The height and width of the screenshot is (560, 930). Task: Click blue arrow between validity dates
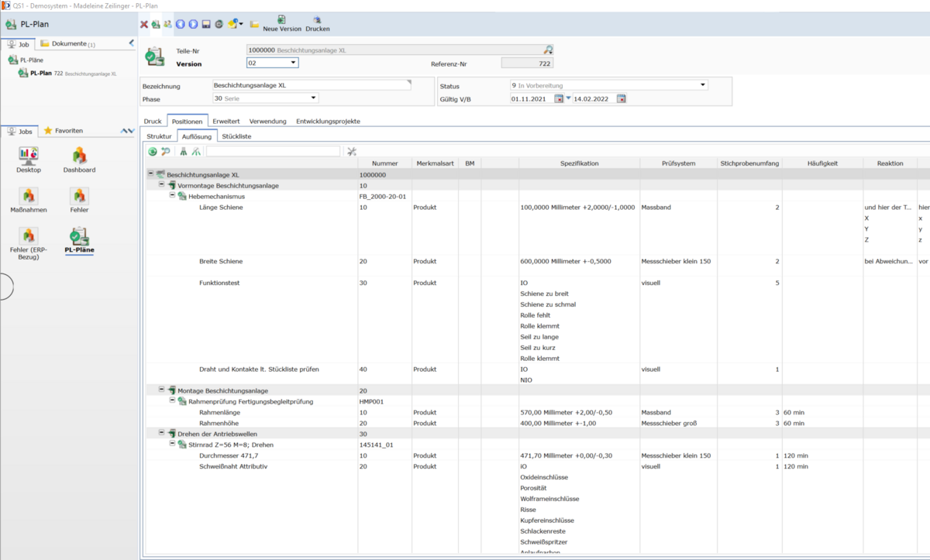[x=568, y=98]
